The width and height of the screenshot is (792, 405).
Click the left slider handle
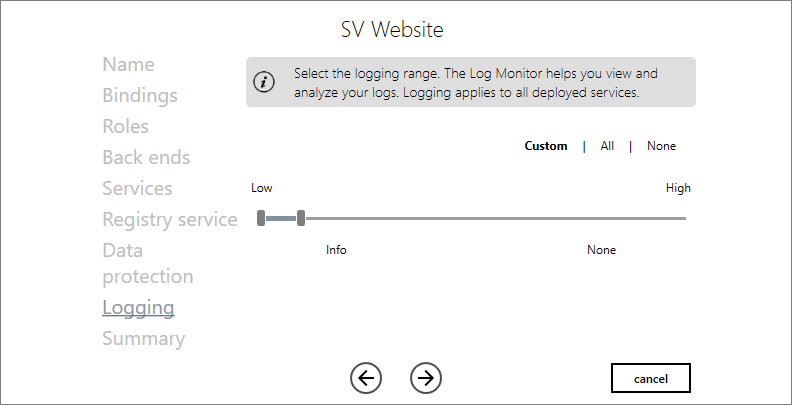(x=261, y=218)
